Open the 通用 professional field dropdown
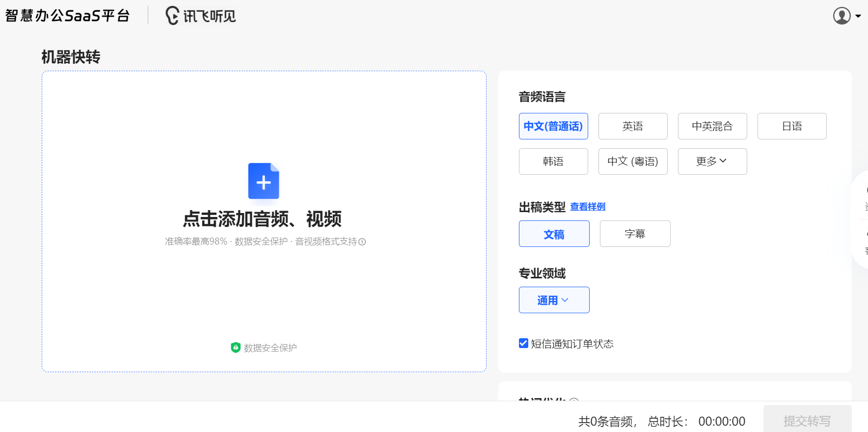The height and width of the screenshot is (432, 868). click(554, 300)
